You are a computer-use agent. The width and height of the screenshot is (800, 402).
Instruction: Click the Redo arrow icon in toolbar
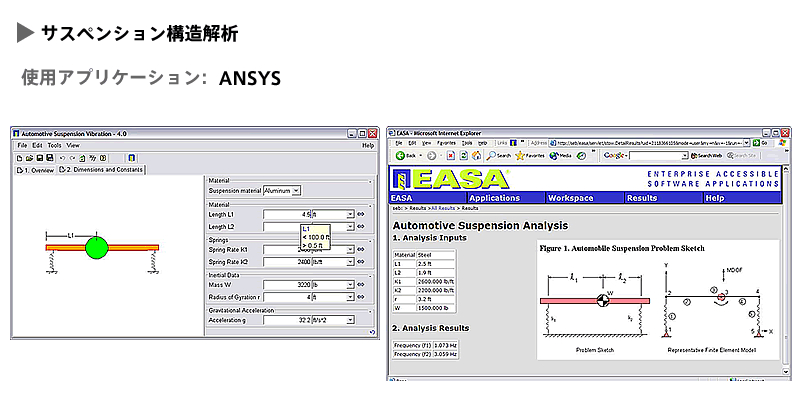[x=72, y=158]
